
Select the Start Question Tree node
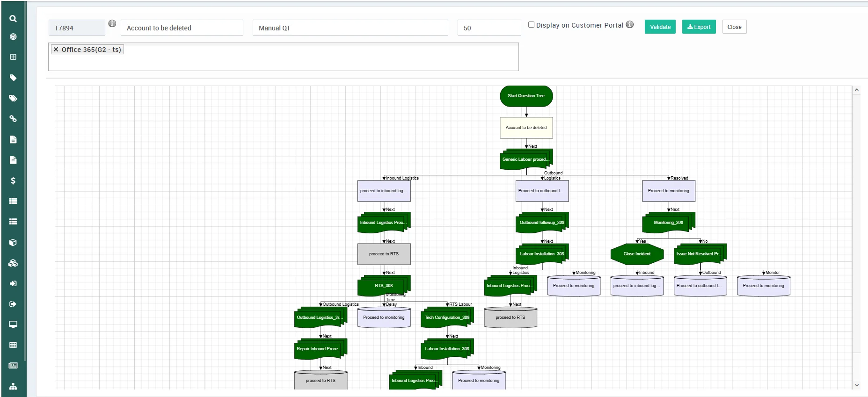tap(526, 96)
